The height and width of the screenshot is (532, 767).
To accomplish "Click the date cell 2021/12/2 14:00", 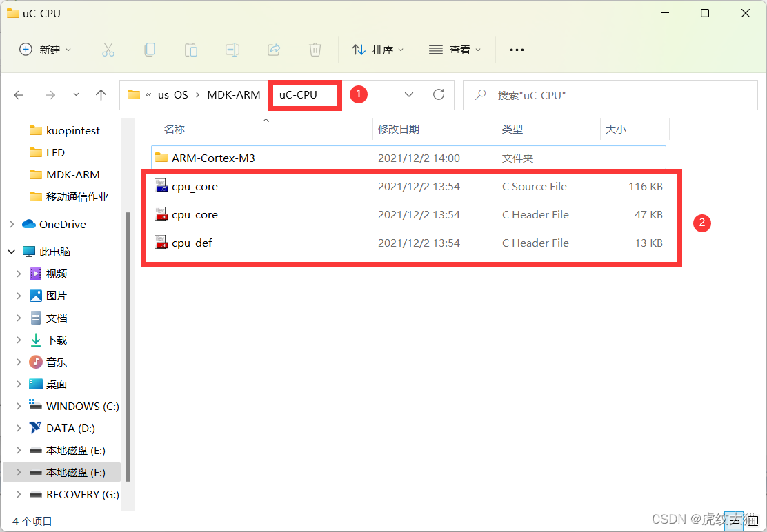I will (419, 158).
